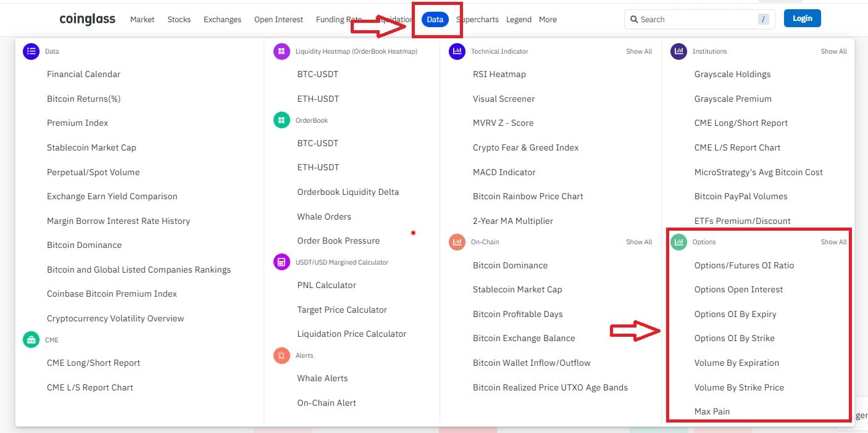
Task: Open Visual Screener
Action: pyautogui.click(x=504, y=99)
